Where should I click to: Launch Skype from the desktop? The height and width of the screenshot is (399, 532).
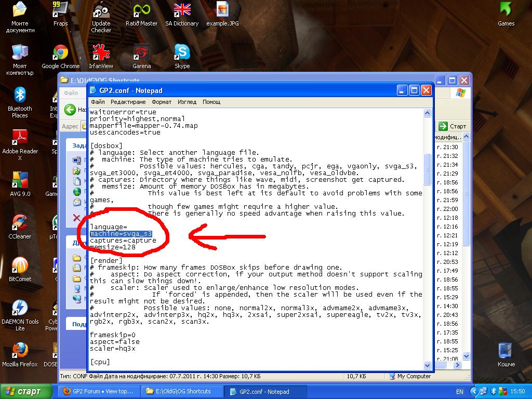(182, 54)
